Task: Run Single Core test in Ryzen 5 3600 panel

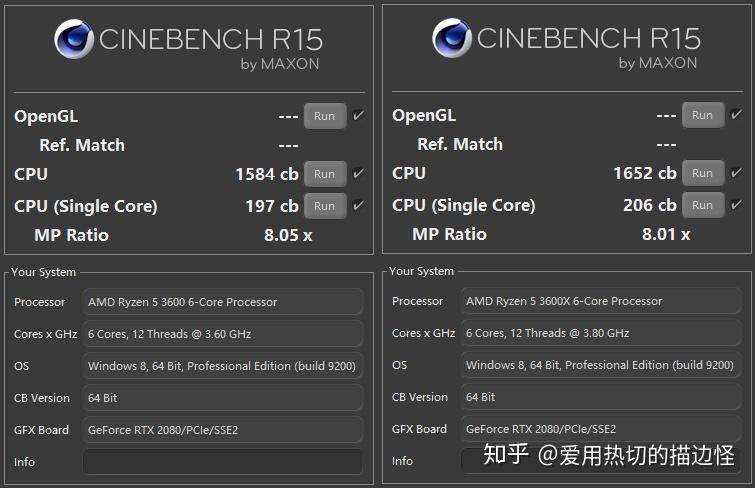Action: [x=325, y=206]
